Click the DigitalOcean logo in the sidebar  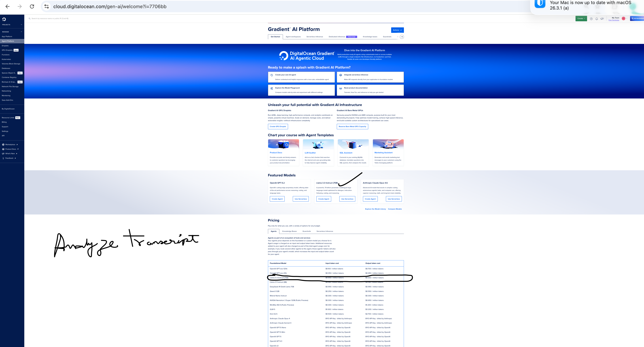[4, 19]
